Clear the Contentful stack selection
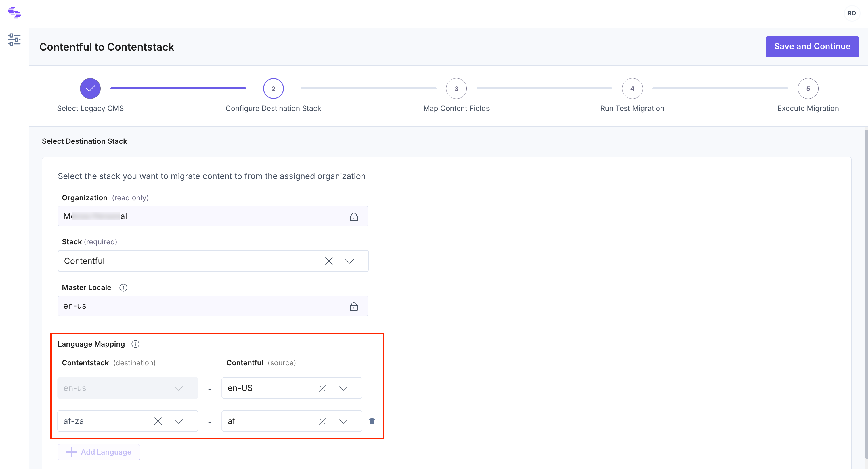This screenshot has height=469, width=868. 329,261
